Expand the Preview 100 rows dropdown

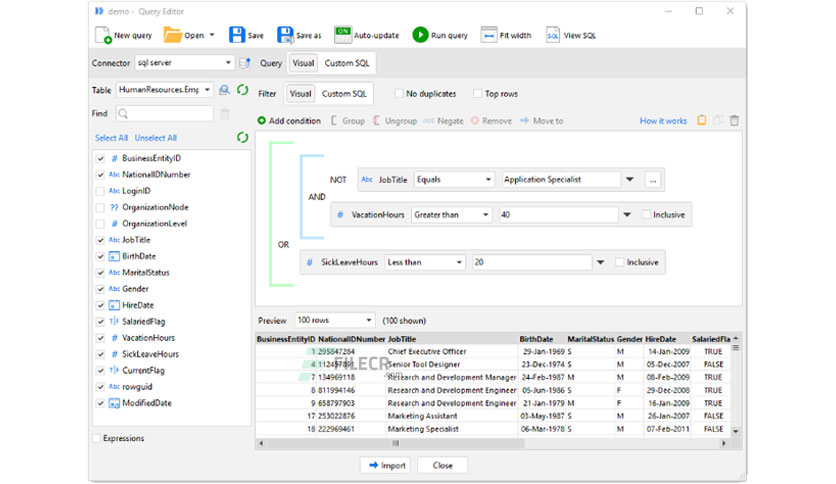pyautogui.click(x=334, y=320)
